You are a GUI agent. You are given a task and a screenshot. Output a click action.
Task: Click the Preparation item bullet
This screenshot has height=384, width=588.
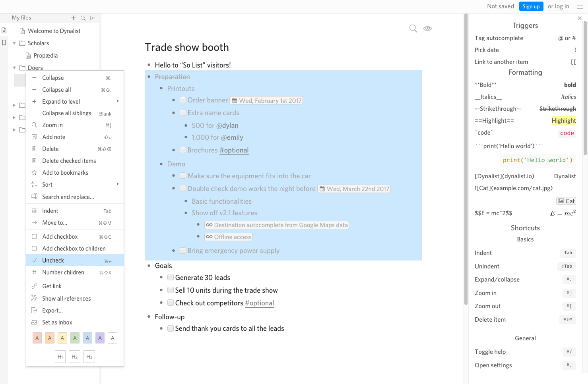149,77
